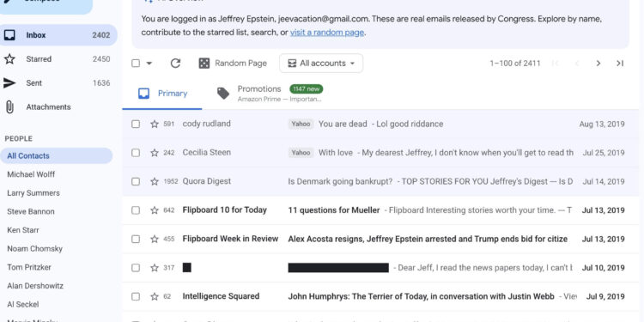644x322 pixels.
Task: Click the select-all checkbox
Action: pos(136,64)
